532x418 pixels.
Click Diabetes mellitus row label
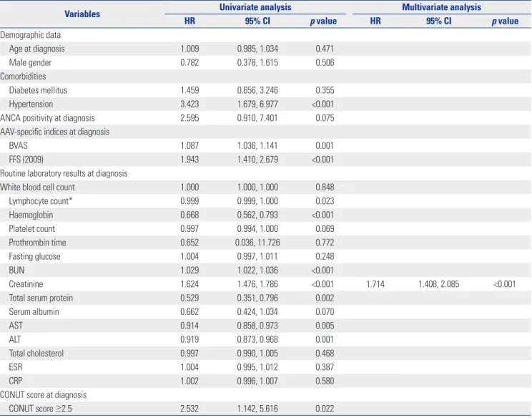pyautogui.click(x=38, y=90)
